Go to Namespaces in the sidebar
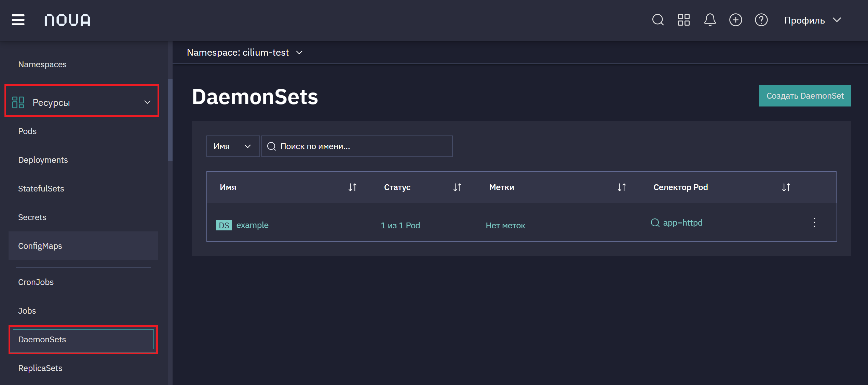 [x=42, y=64]
